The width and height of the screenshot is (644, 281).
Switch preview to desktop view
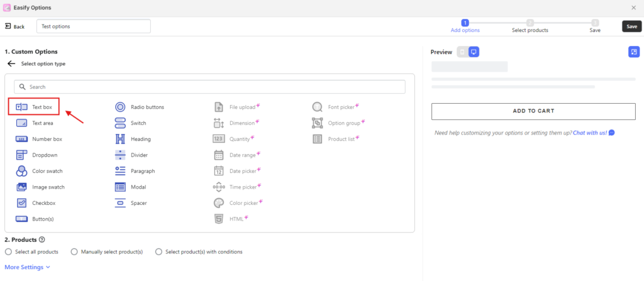tap(474, 52)
